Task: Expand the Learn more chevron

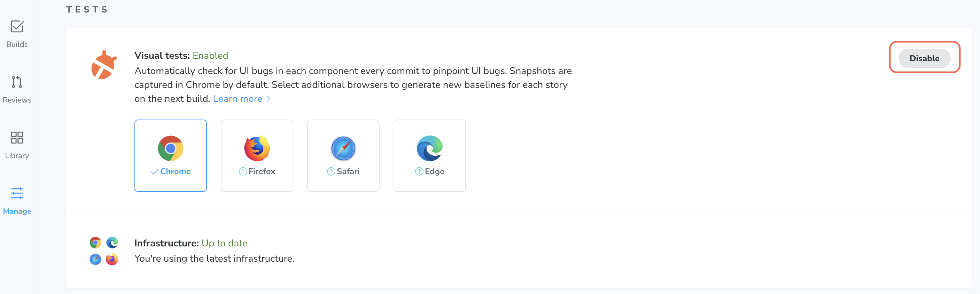Action: tap(269, 99)
